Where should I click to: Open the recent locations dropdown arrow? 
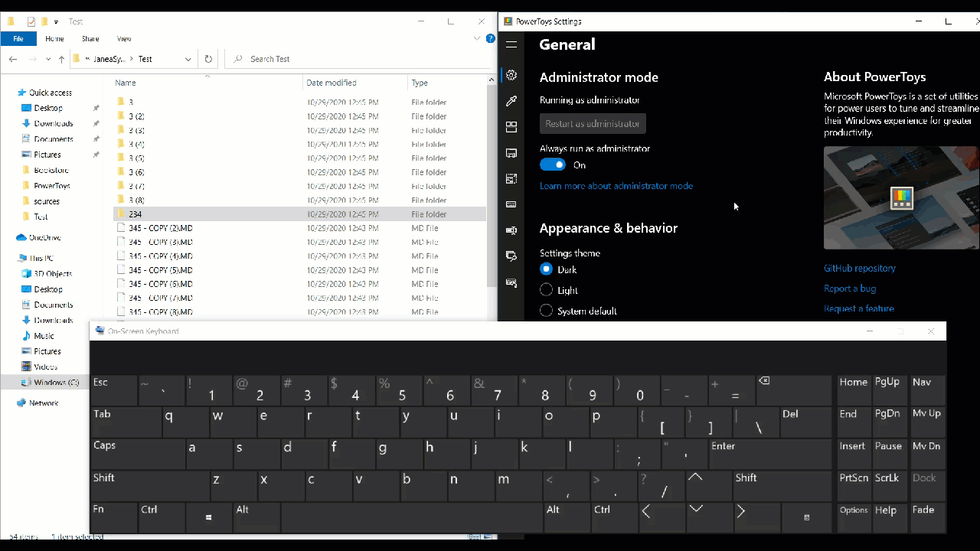[x=48, y=59]
